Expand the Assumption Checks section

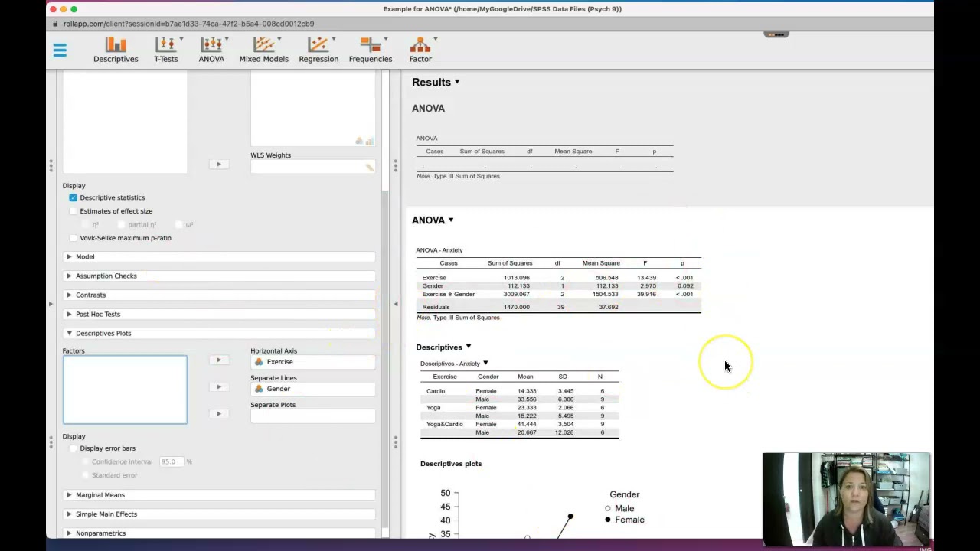coord(219,275)
